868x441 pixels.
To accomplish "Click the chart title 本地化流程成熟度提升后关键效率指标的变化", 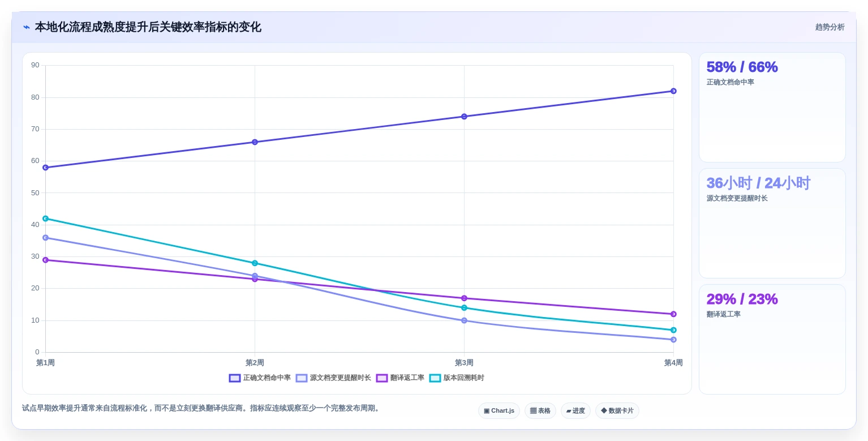I will 148,27.
